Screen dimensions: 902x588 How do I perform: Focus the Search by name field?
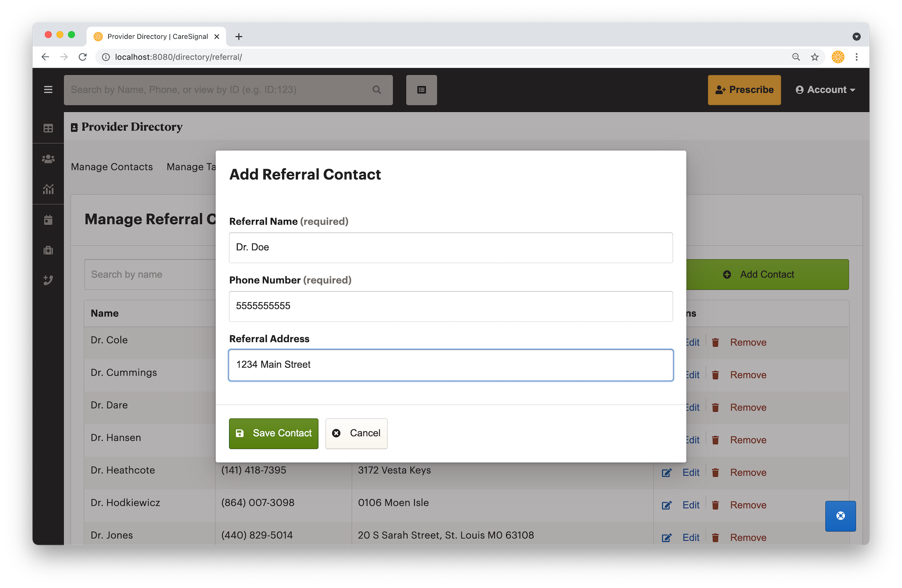pyautogui.click(x=150, y=274)
